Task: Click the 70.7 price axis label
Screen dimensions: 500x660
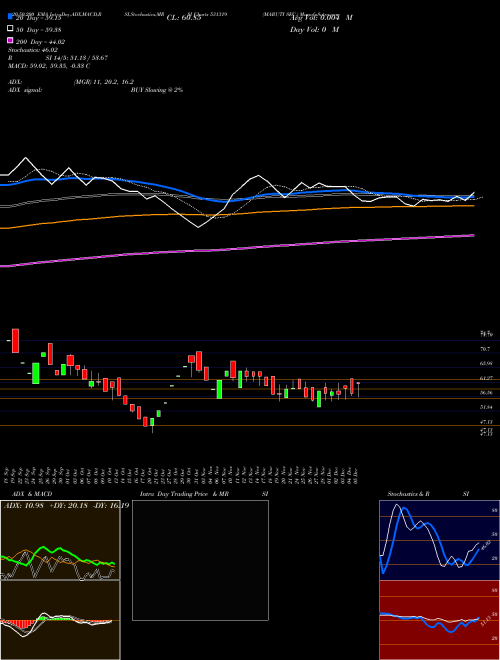Action: 485,349
